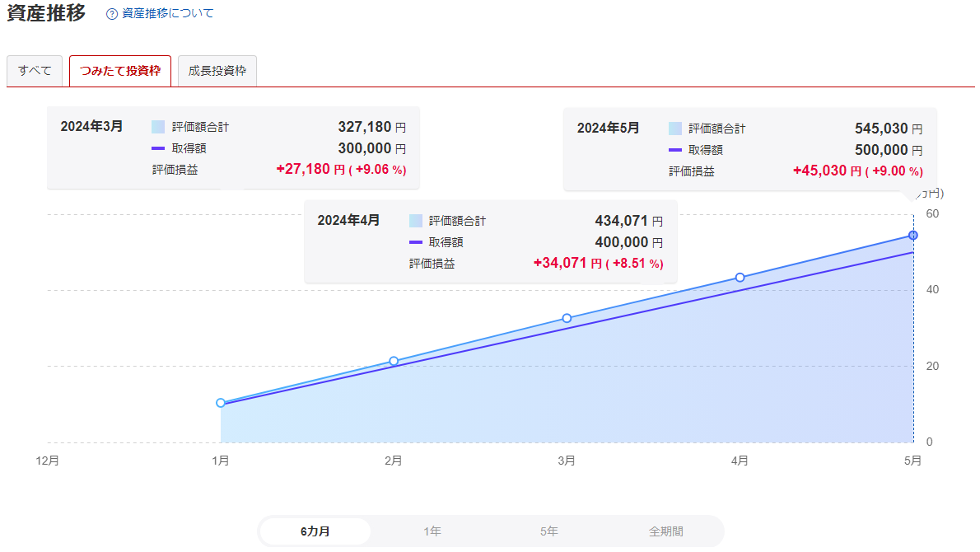Click 評価額合計 swatch in 2024年5月 tooltip
Screen dimensions: 980x552
[675, 129]
